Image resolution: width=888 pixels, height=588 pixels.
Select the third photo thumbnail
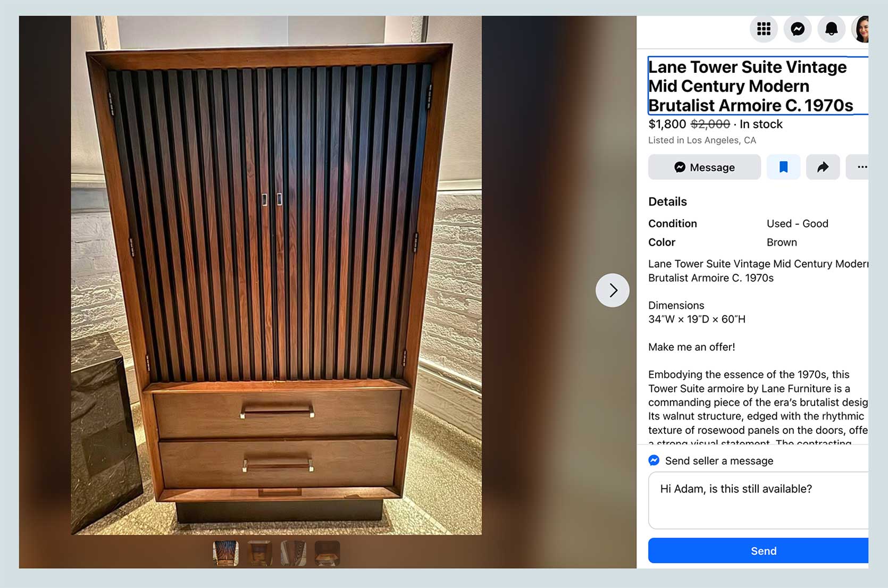point(294,553)
